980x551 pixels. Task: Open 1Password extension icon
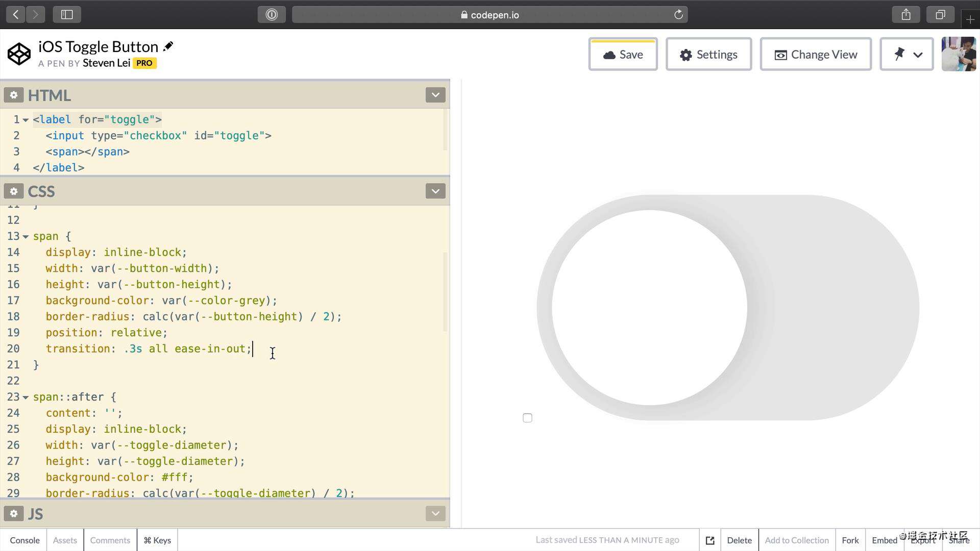coord(272,15)
